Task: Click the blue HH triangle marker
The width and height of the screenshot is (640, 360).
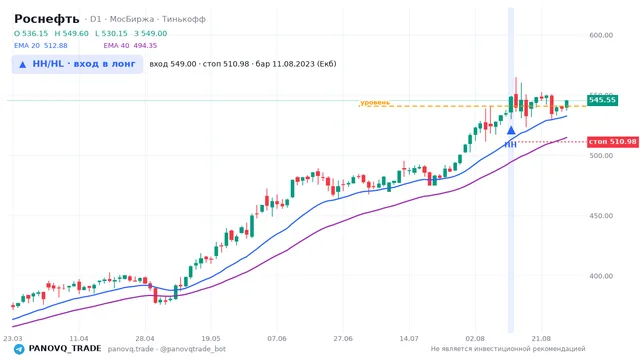Action: pos(511,131)
